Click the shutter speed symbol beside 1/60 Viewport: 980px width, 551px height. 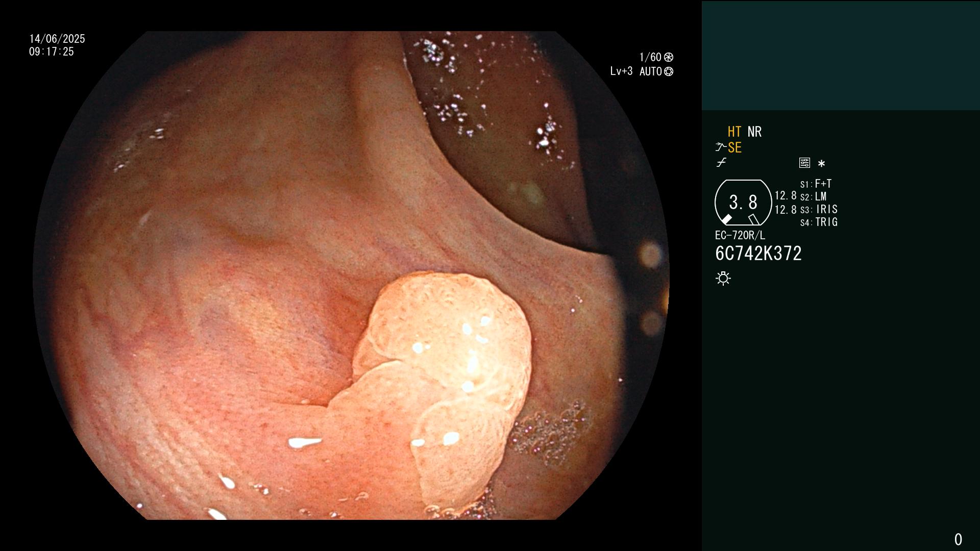pyautogui.click(x=669, y=57)
